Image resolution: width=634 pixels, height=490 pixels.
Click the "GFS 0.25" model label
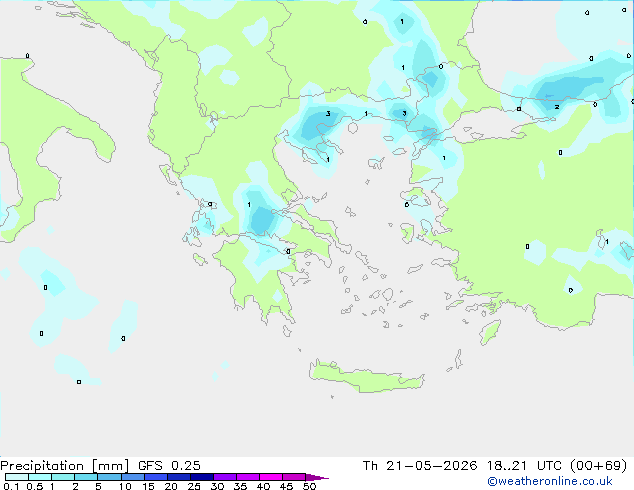[169, 466]
